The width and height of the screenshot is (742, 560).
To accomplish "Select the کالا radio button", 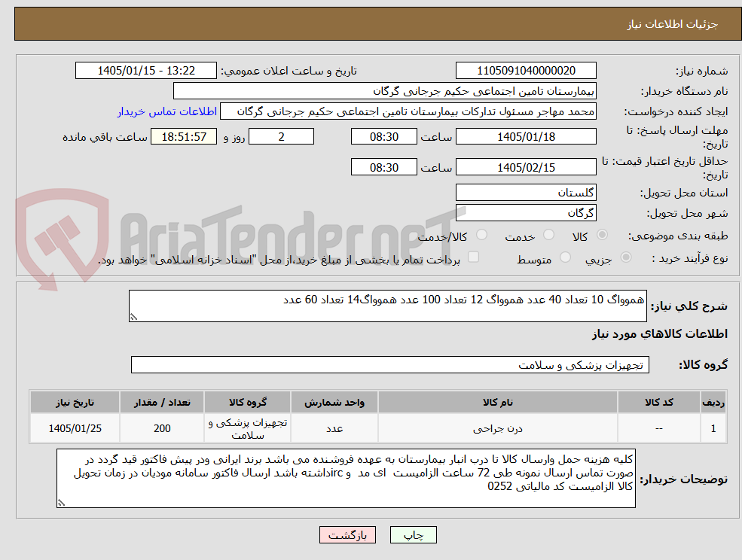I will (603, 235).
